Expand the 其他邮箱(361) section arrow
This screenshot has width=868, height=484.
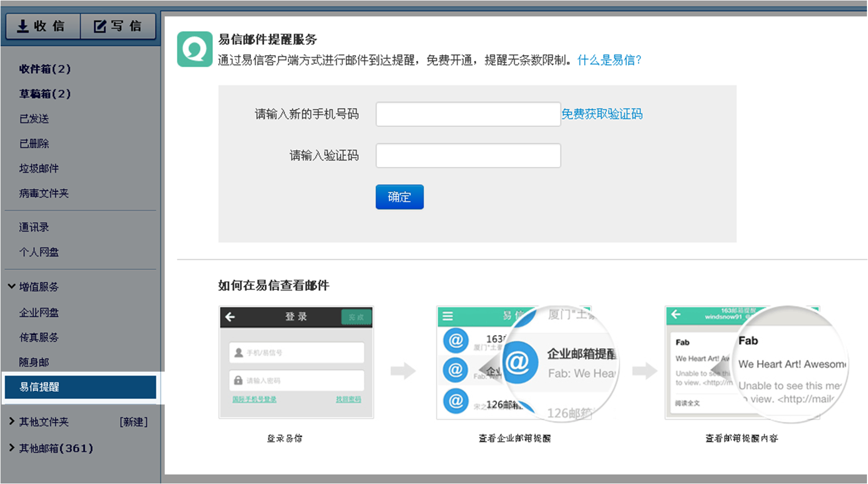tap(12, 448)
